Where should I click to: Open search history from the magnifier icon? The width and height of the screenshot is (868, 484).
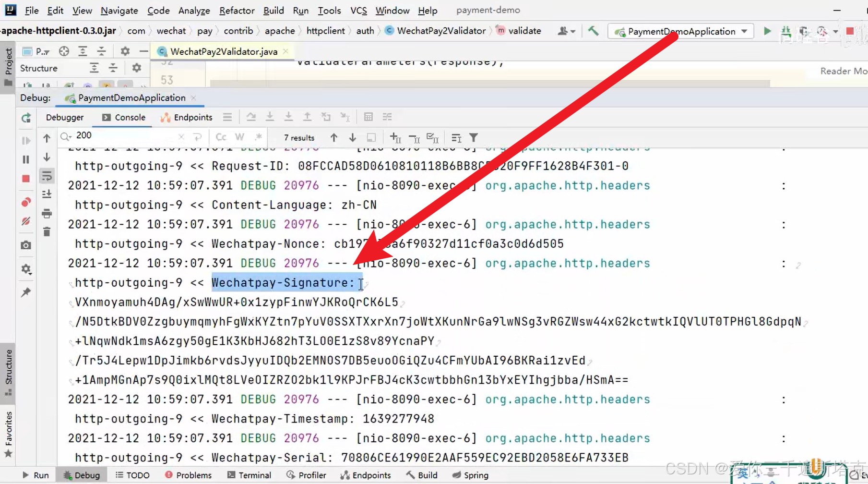66,137
